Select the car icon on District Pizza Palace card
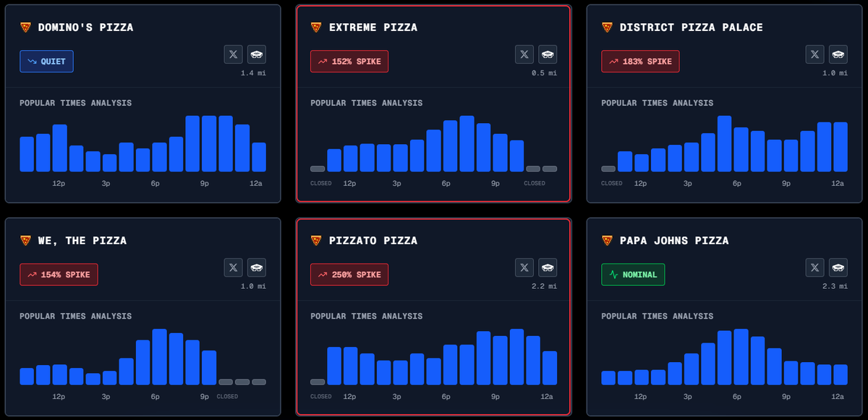Viewport: 868px width, 420px height. tap(838, 54)
